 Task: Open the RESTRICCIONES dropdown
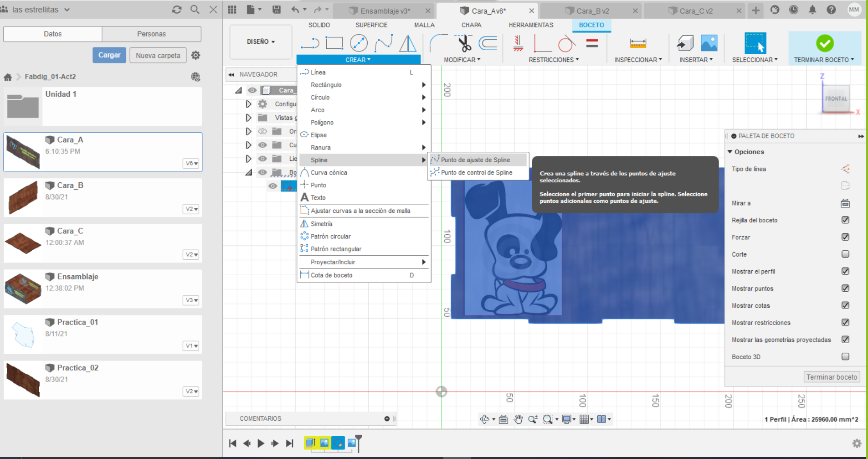pos(554,60)
